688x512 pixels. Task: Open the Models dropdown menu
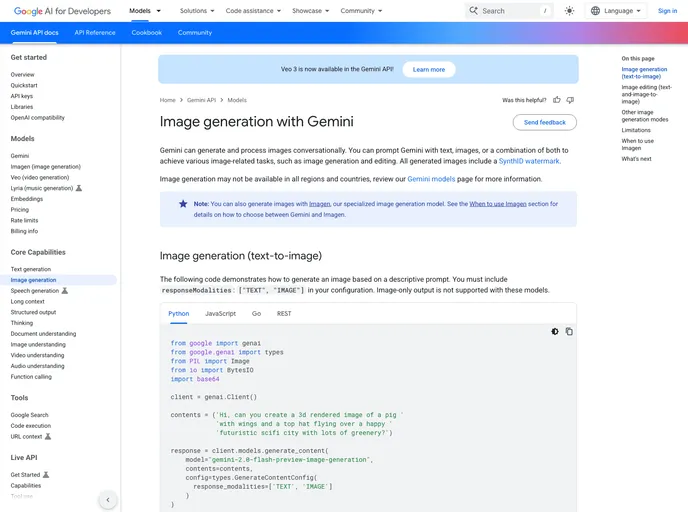pyautogui.click(x=145, y=11)
